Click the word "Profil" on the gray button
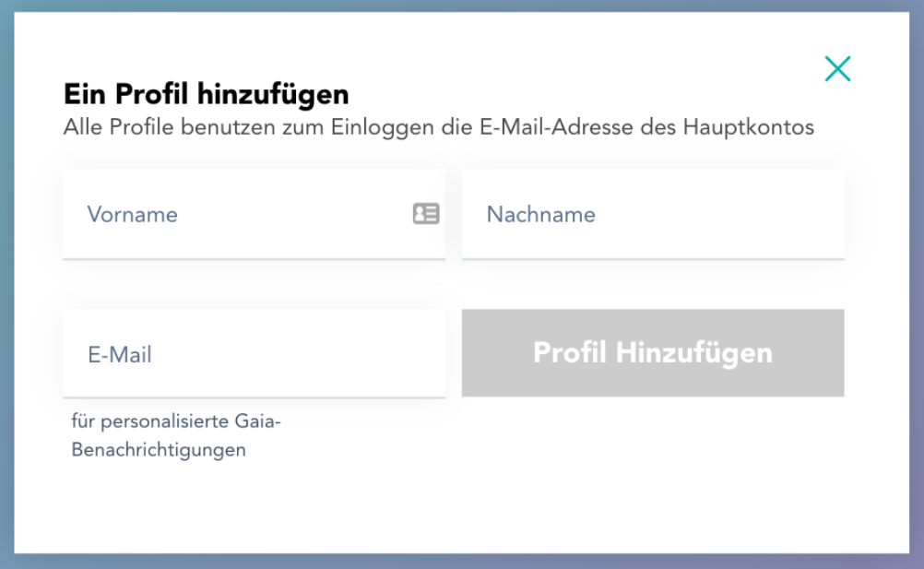This screenshot has height=569, width=924. coord(570,353)
